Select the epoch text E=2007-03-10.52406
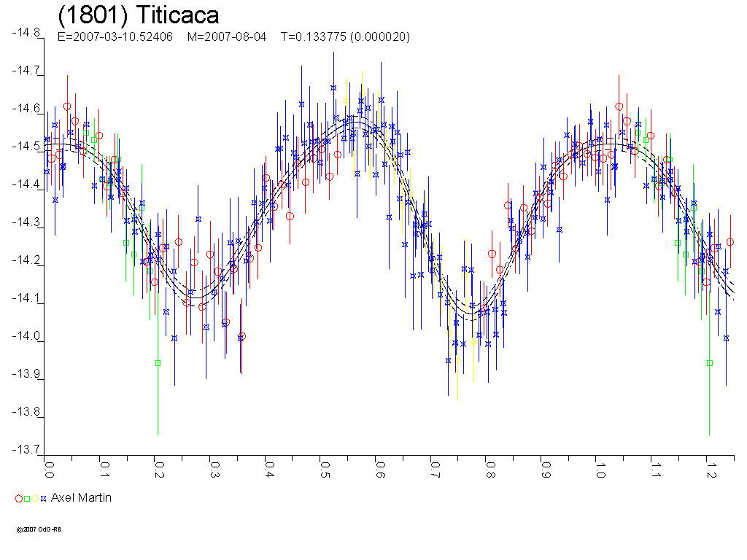Viewport: 747px width, 560px height. (115, 37)
